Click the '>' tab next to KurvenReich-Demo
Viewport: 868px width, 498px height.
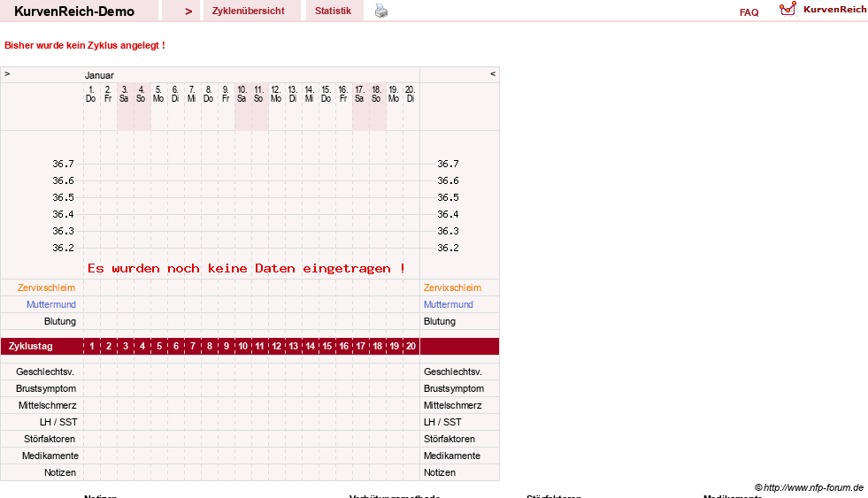[x=188, y=11]
